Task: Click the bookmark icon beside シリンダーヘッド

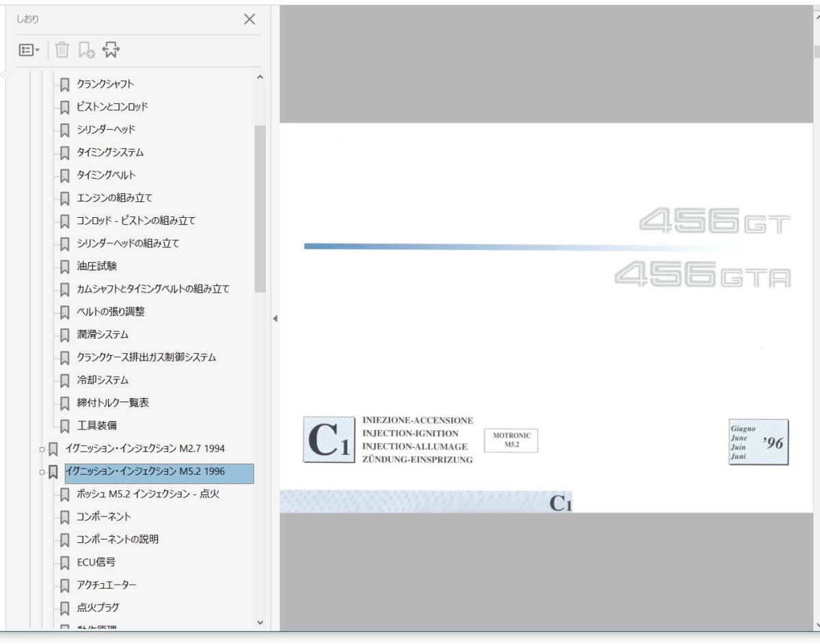Action: point(65,130)
